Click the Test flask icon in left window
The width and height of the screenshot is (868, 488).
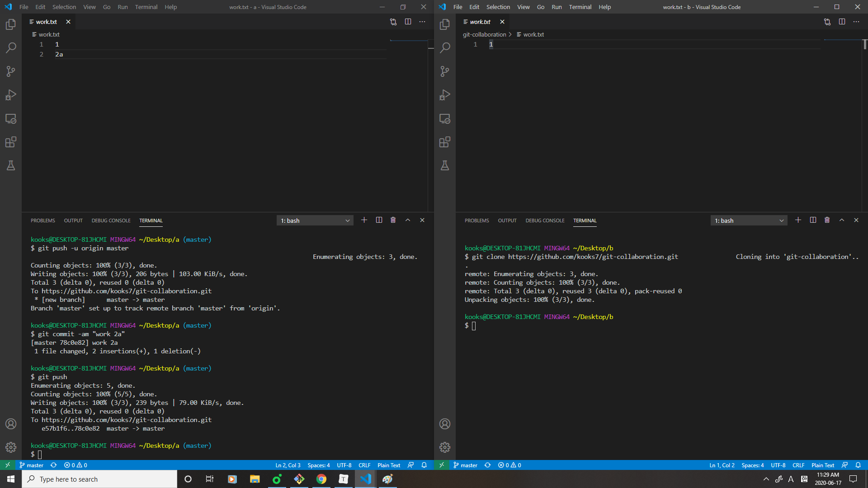coord(11,166)
